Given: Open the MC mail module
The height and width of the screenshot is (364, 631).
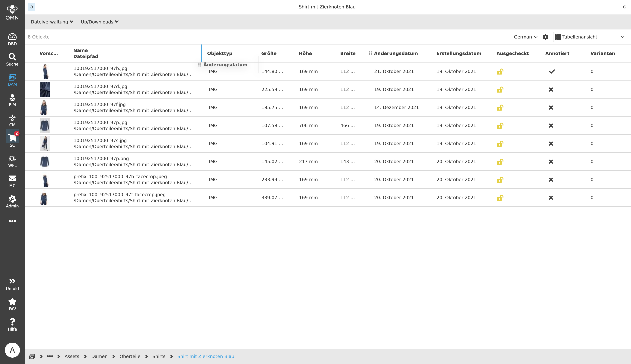Looking at the screenshot, I should pyautogui.click(x=12, y=181).
